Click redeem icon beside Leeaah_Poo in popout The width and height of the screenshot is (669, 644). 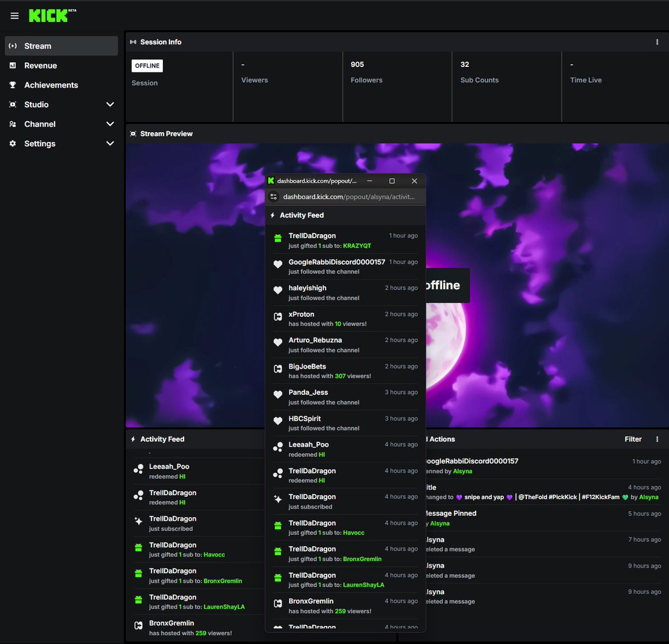pyautogui.click(x=278, y=447)
